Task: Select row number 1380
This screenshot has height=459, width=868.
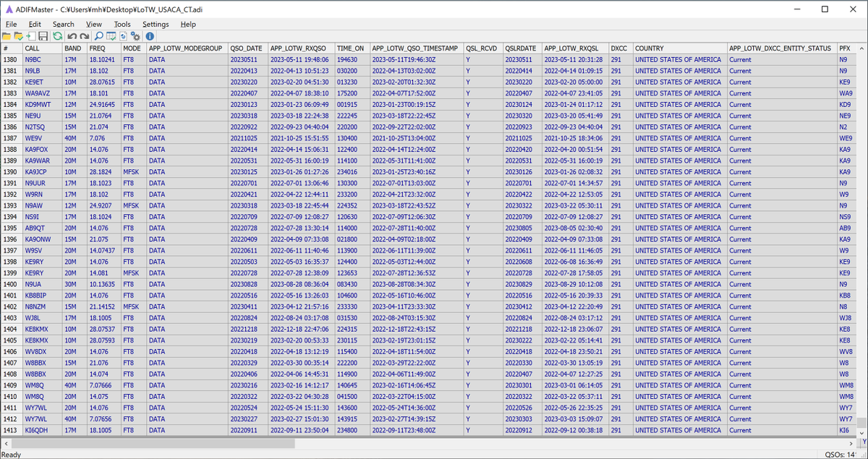Action: click(11, 59)
